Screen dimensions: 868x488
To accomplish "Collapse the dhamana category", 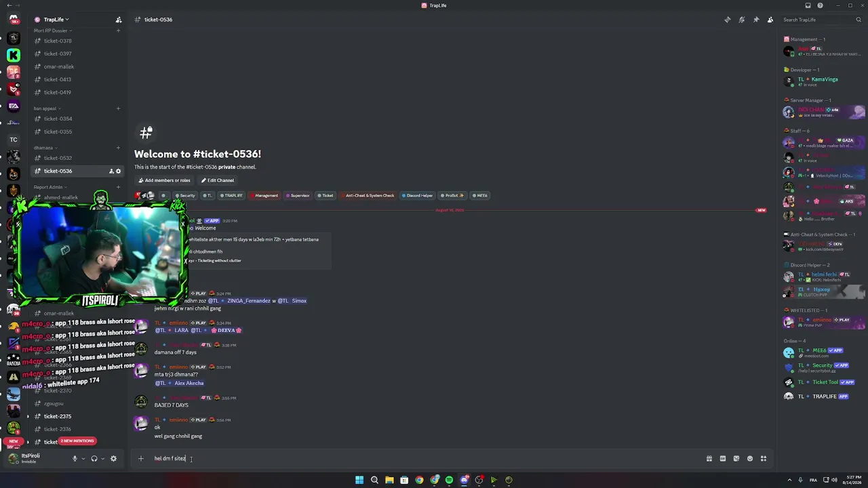I will (x=45, y=148).
